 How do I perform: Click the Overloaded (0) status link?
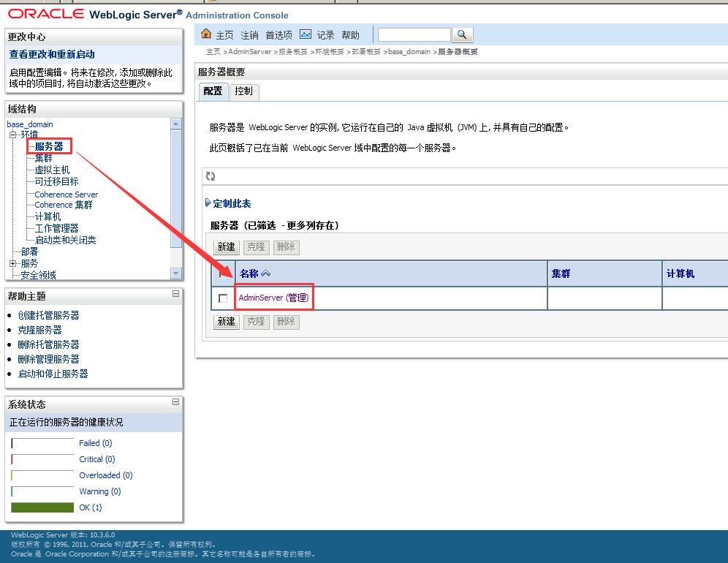click(x=106, y=475)
